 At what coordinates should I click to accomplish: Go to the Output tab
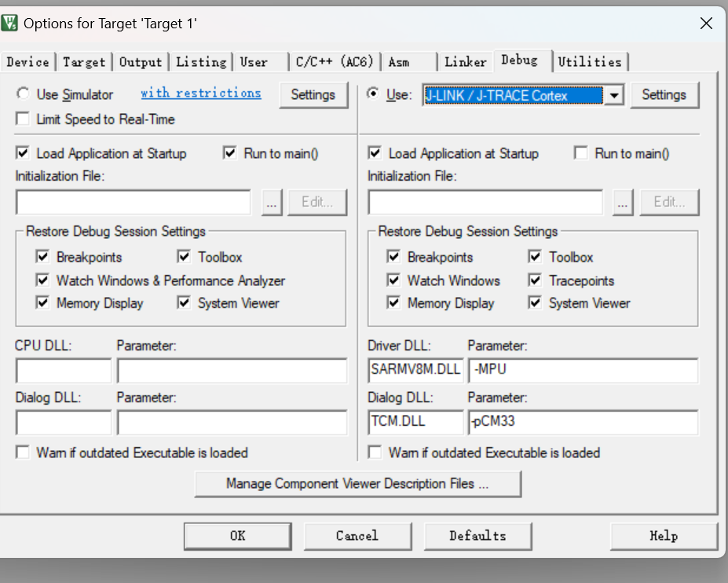[141, 62]
